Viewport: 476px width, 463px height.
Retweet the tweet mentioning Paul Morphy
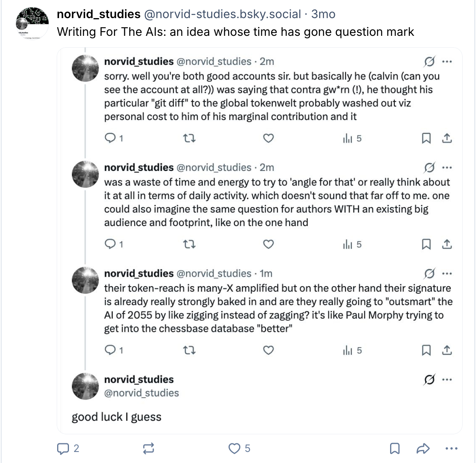(190, 350)
